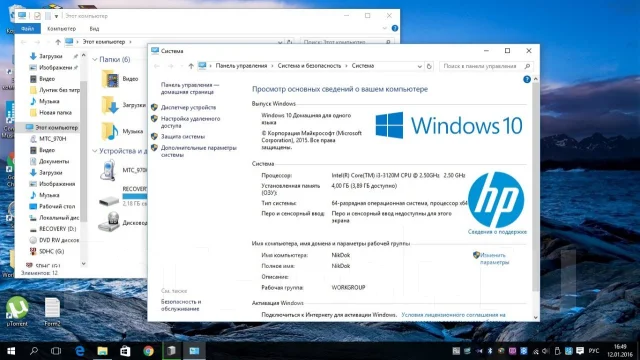Open Диспетчер устройств link in System window

click(188, 108)
